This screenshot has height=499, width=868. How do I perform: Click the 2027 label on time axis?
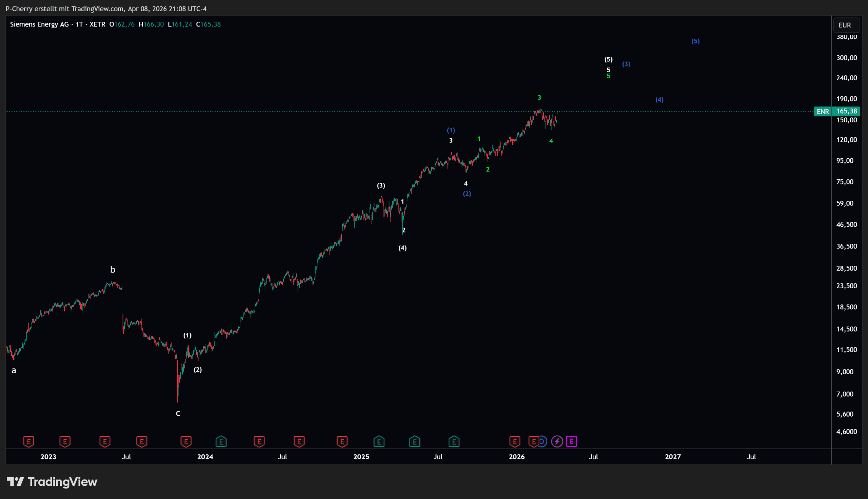click(673, 457)
